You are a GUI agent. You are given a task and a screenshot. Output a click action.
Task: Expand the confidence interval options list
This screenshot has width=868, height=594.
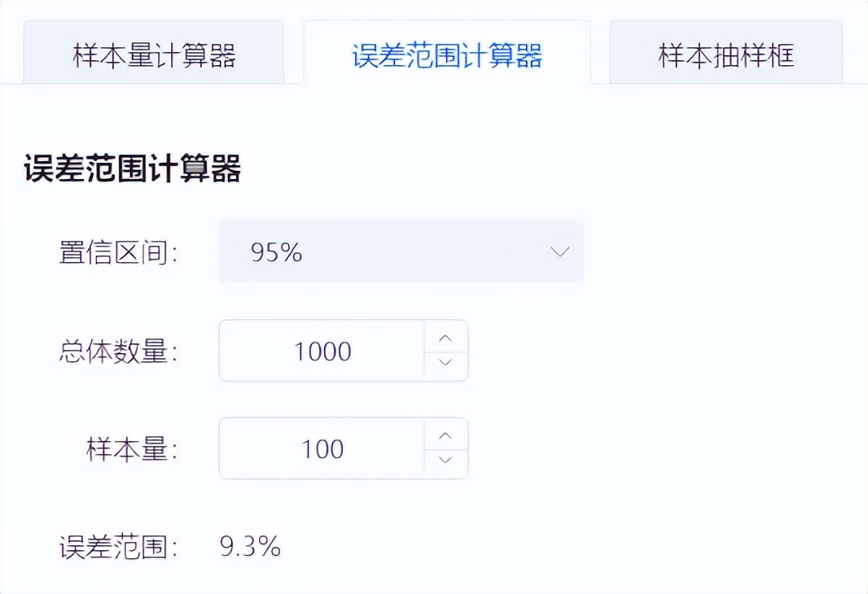(x=401, y=251)
